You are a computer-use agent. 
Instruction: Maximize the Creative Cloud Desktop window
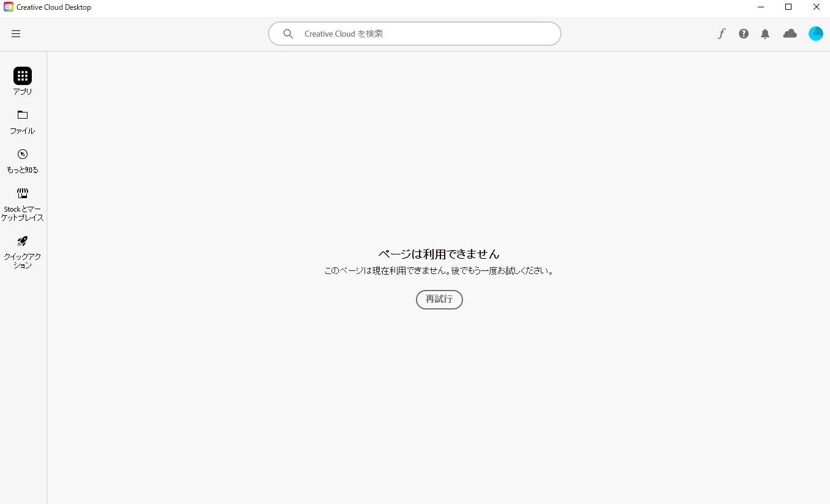[x=788, y=7]
